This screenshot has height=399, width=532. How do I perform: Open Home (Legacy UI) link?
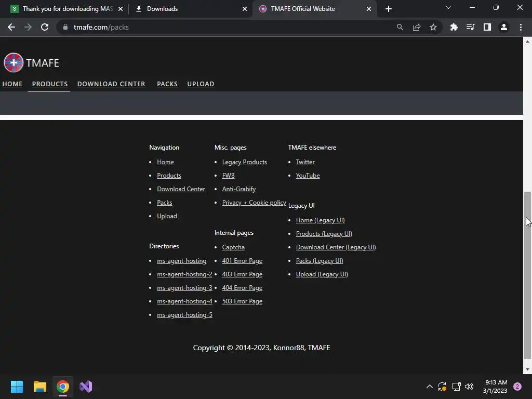[320, 220]
